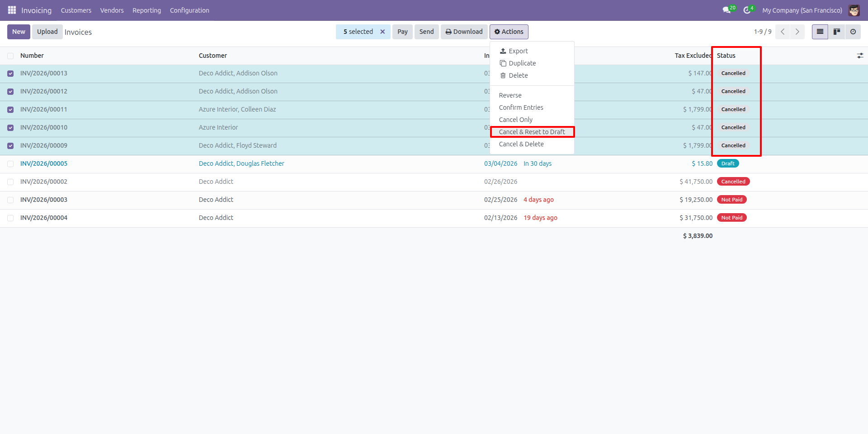Image resolution: width=868 pixels, height=434 pixels.
Task: Choose Confirm Entries action
Action: tap(532, 107)
